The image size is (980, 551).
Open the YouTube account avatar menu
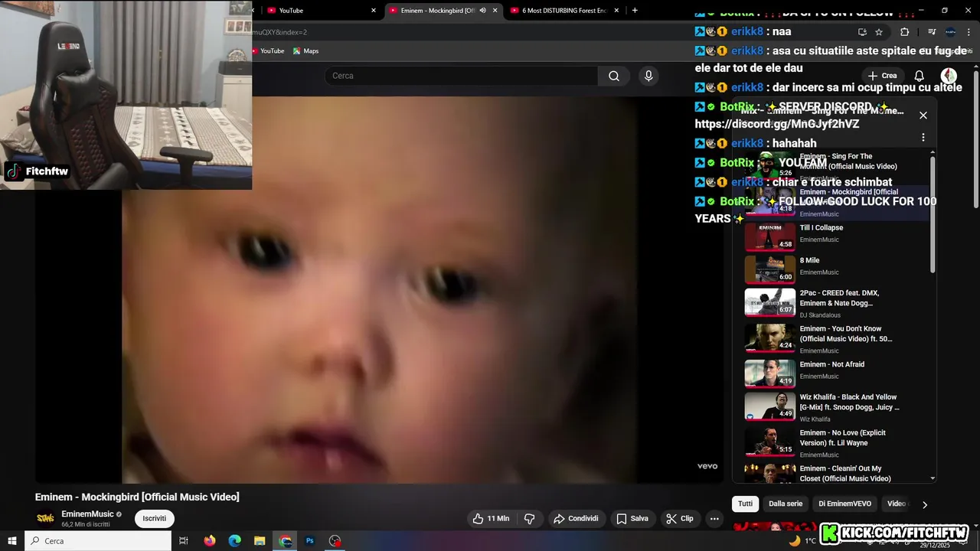[x=949, y=76]
